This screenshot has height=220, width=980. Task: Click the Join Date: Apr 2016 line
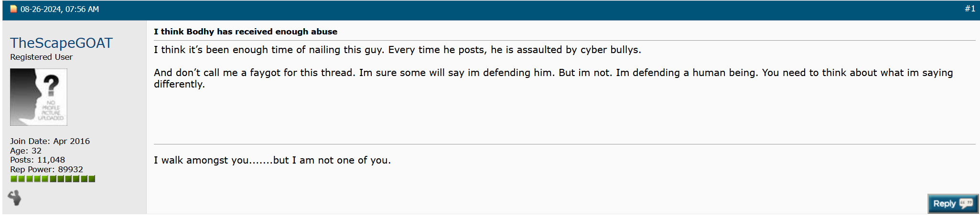(x=50, y=141)
